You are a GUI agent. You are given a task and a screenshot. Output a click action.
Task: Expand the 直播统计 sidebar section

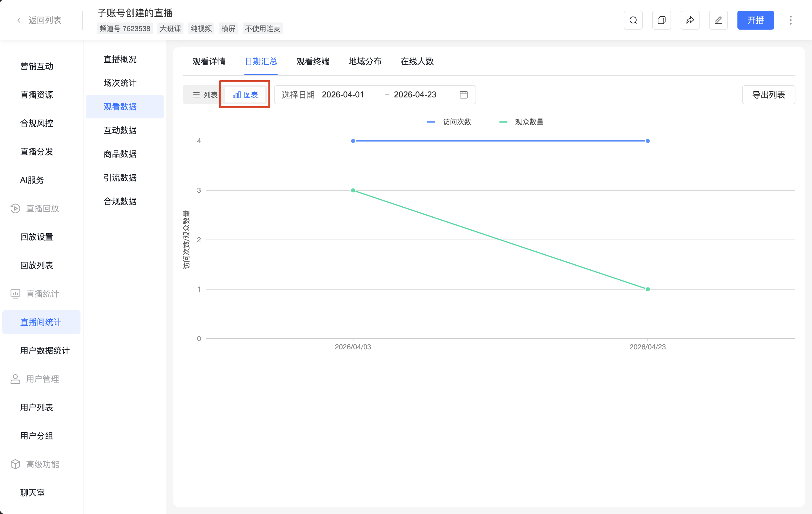click(43, 294)
